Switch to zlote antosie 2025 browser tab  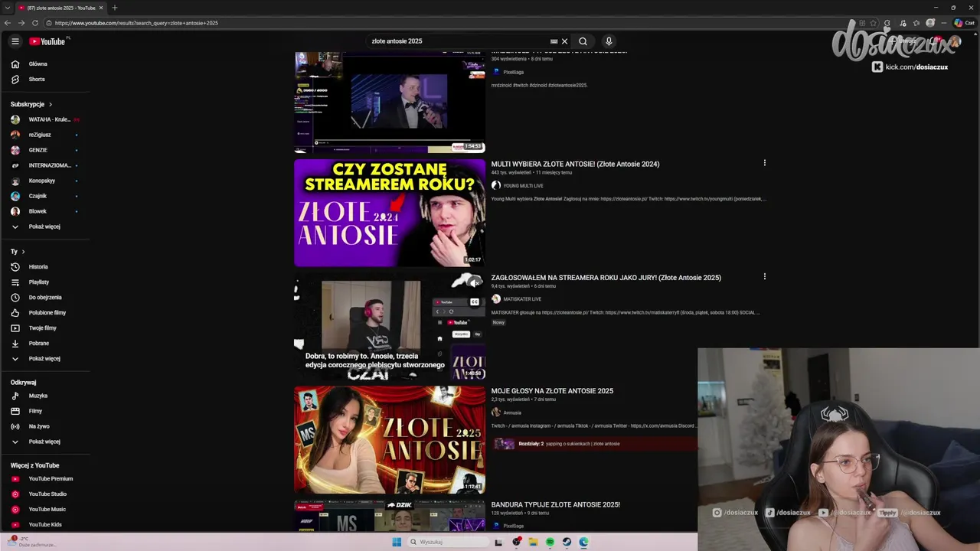(60, 8)
